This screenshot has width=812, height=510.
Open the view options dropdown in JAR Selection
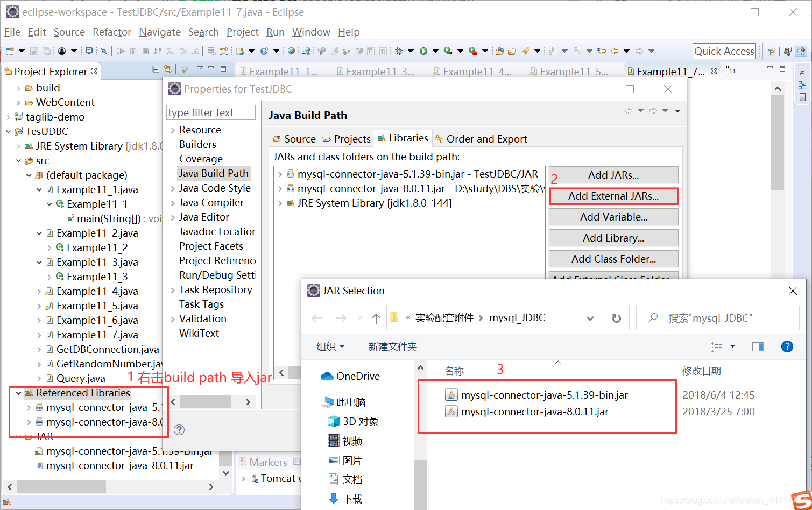point(732,346)
